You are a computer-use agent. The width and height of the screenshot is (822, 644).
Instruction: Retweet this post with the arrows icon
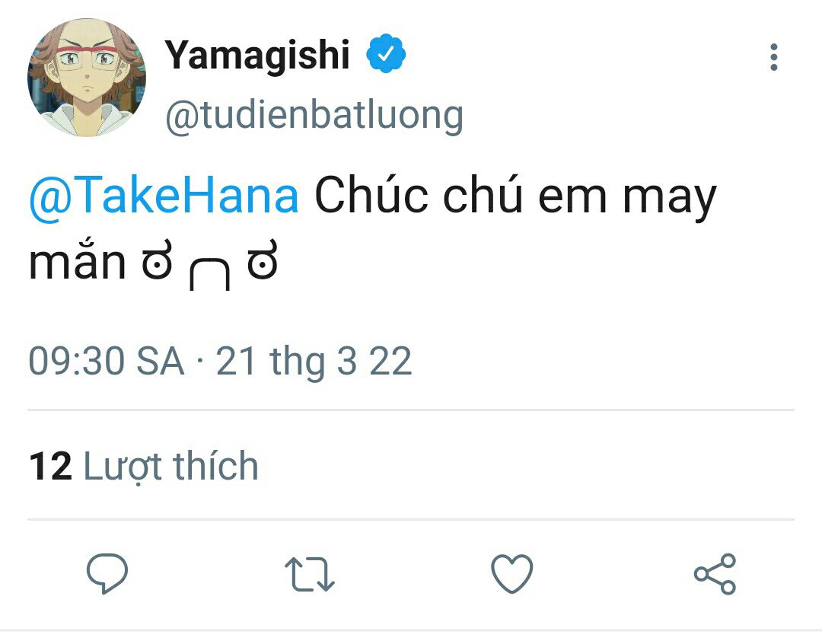click(309, 574)
